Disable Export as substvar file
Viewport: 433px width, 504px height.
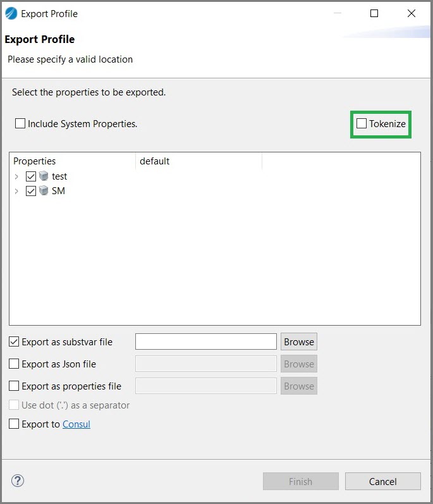coord(14,342)
